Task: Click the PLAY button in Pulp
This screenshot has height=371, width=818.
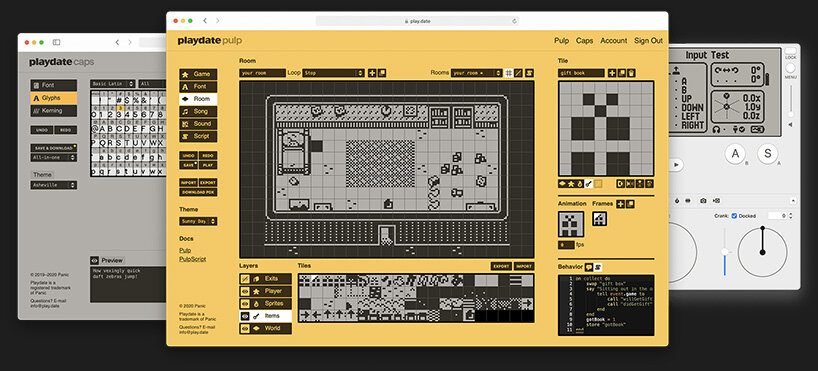Action: click(x=208, y=165)
